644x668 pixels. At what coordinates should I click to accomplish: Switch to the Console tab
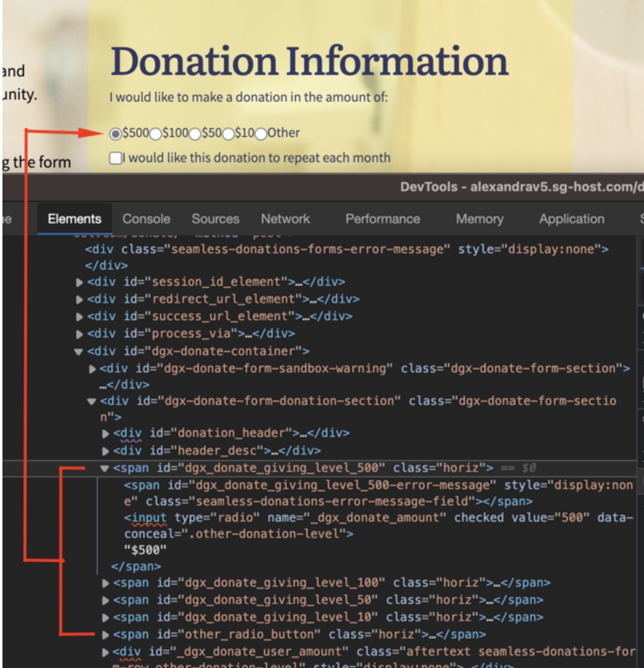(147, 219)
